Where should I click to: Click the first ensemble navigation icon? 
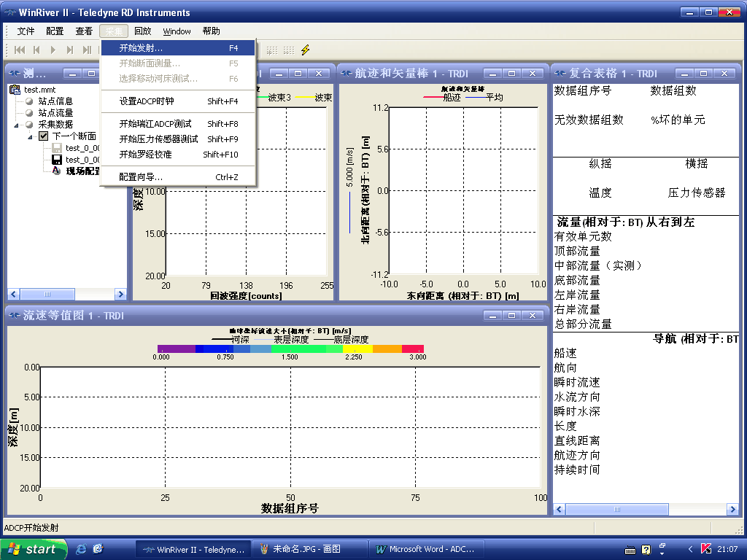click(18, 49)
